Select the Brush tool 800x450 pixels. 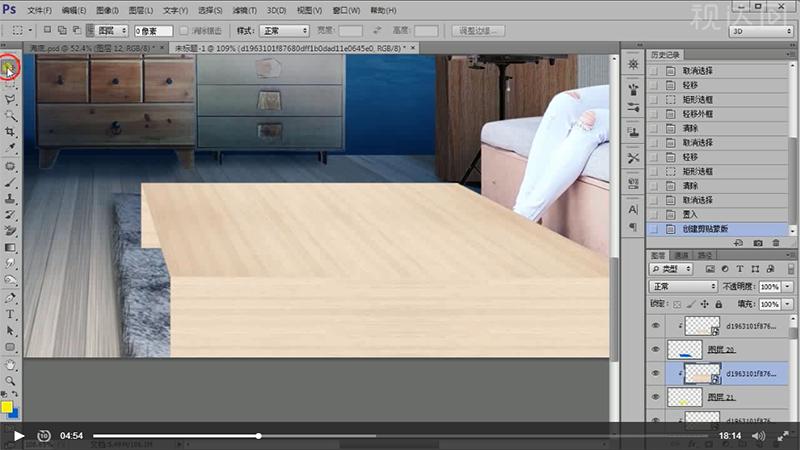tap(10, 183)
